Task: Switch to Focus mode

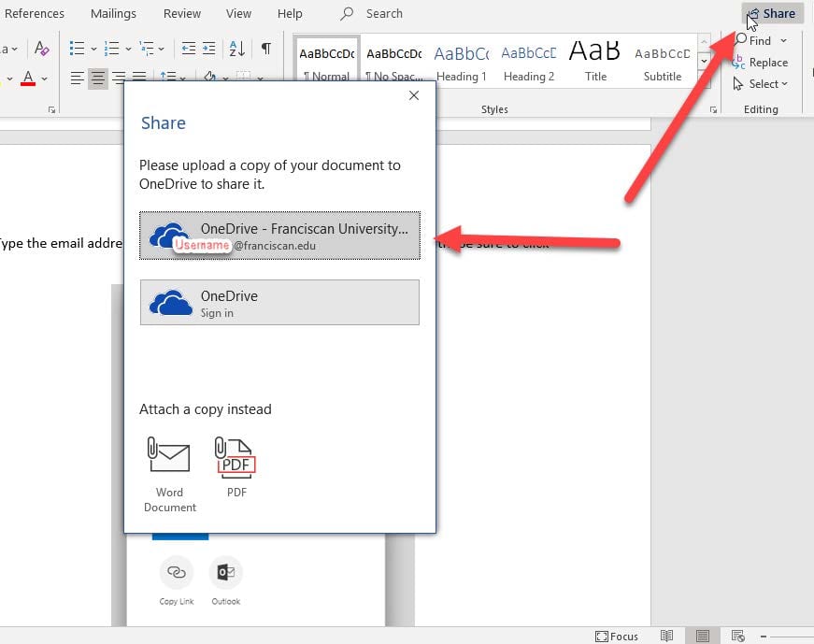Action: click(x=617, y=637)
